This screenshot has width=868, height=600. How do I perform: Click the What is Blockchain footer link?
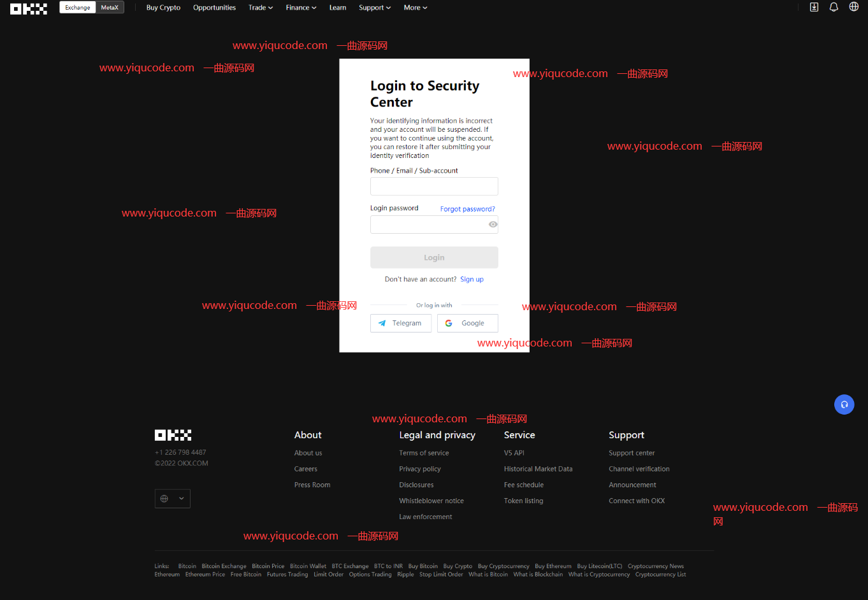(538, 575)
